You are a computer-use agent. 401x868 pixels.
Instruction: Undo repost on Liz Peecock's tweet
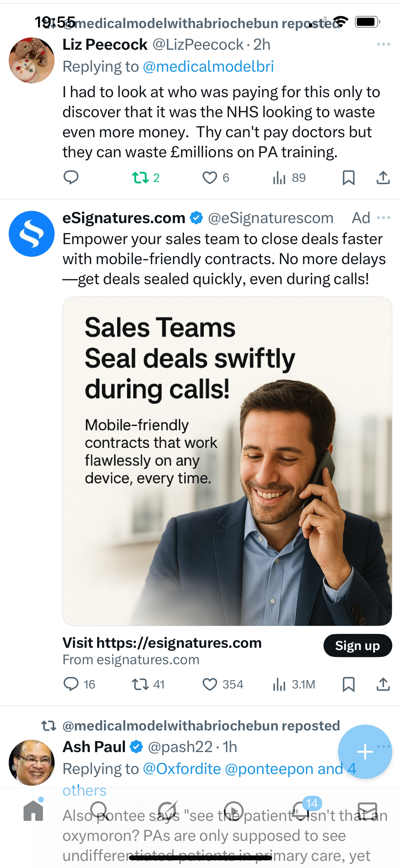click(x=145, y=178)
